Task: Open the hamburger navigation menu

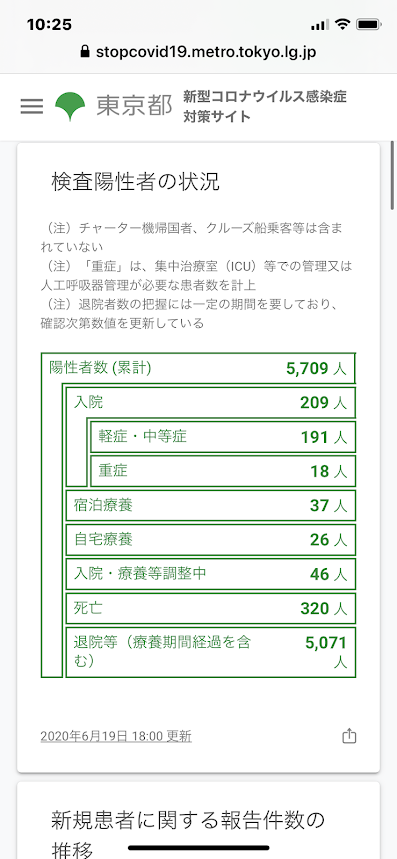Action: pyautogui.click(x=32, y=106)
